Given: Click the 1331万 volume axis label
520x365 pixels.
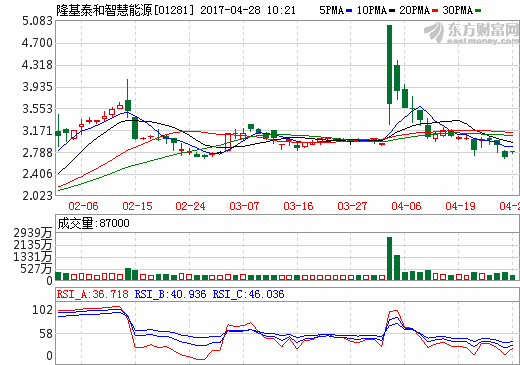Looking at the screenshot, I should [33, 257].
